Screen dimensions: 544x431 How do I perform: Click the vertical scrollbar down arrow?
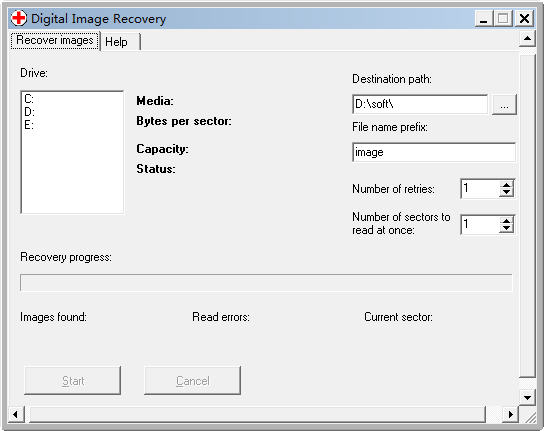coord(527,397)
